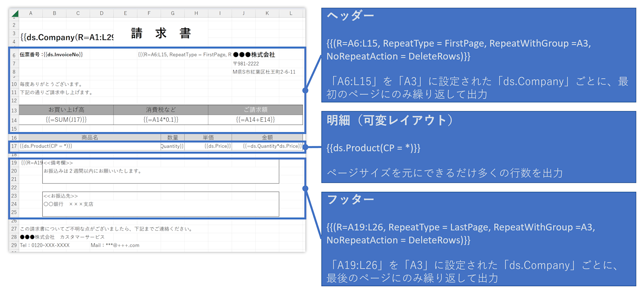Select column F header

coord(149,13)
